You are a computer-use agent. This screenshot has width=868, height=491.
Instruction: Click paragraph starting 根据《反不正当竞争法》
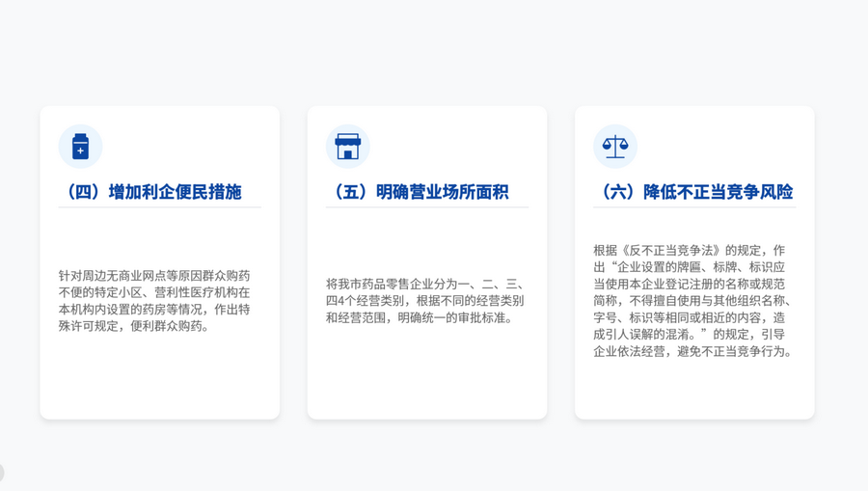tap(693, 301)
